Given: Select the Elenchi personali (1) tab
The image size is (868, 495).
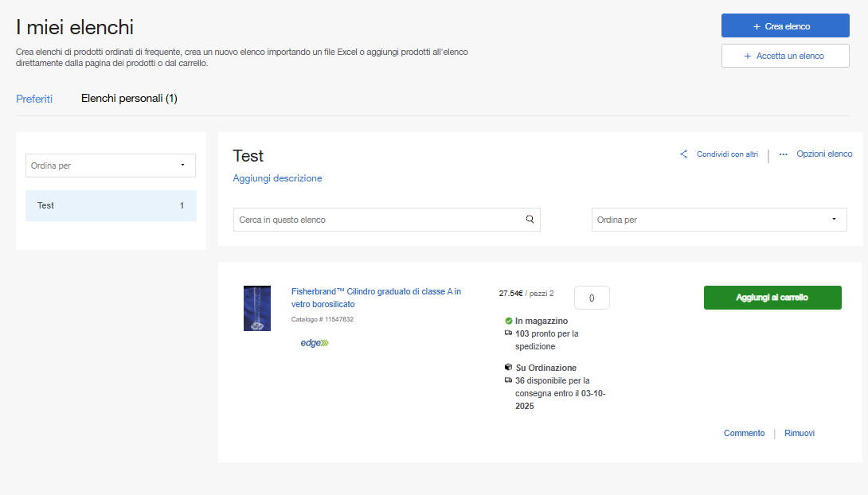Looking at the screenshot, I should (129, 99).
